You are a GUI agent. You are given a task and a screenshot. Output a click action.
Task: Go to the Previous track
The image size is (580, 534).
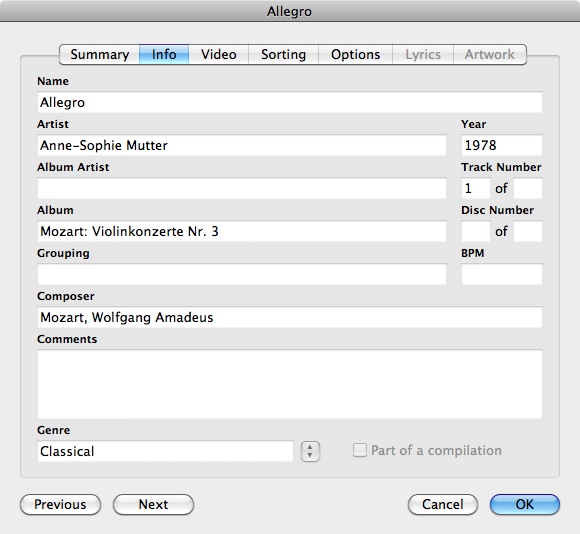pos(60,504)
